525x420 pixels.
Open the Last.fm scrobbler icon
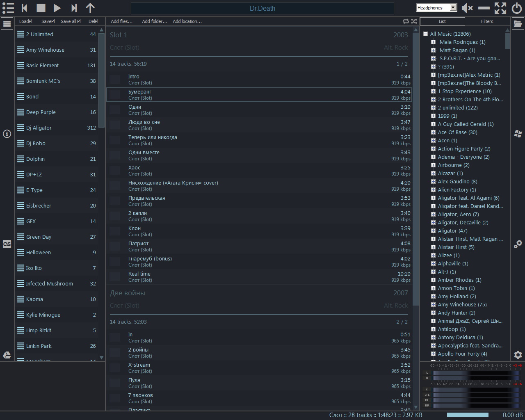(x=7, y=244)
